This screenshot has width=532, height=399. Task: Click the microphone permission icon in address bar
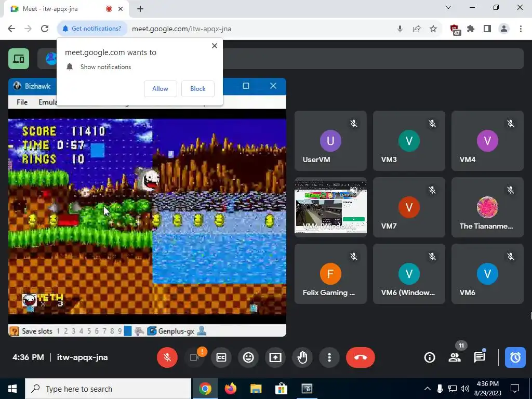[x=400, y=29]
